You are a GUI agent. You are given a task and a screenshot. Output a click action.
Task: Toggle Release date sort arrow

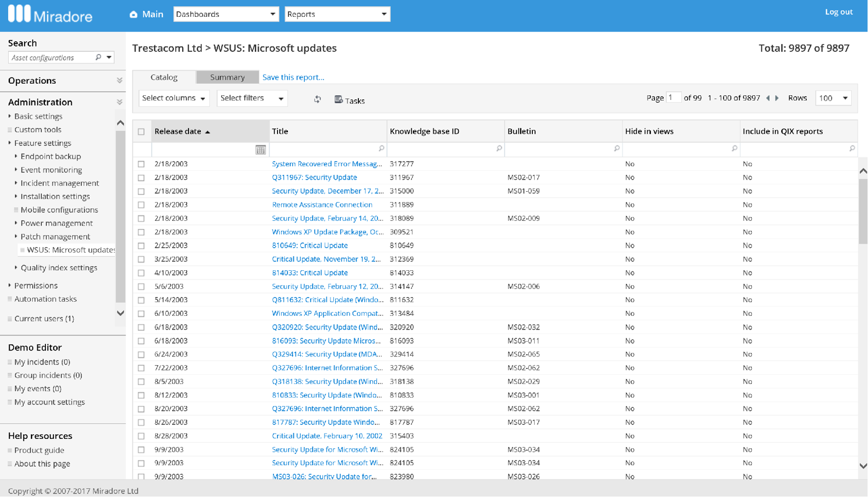(208, 132)
